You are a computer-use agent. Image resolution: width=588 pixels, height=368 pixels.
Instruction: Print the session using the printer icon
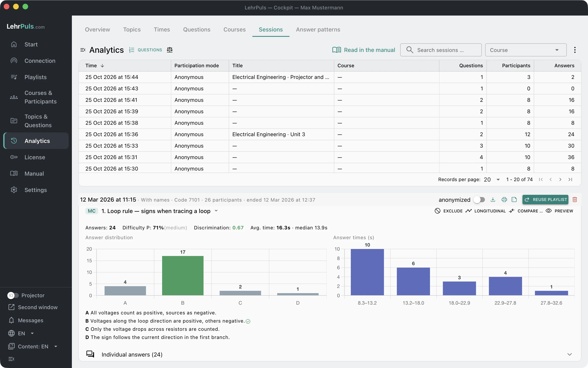point(504,200)
